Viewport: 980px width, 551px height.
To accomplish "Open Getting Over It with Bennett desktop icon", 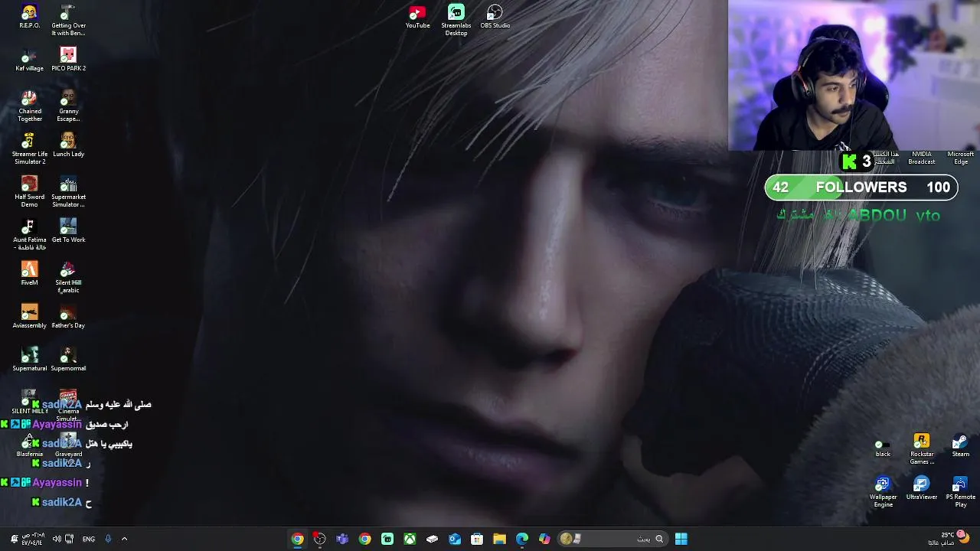I will click(68, 21).
